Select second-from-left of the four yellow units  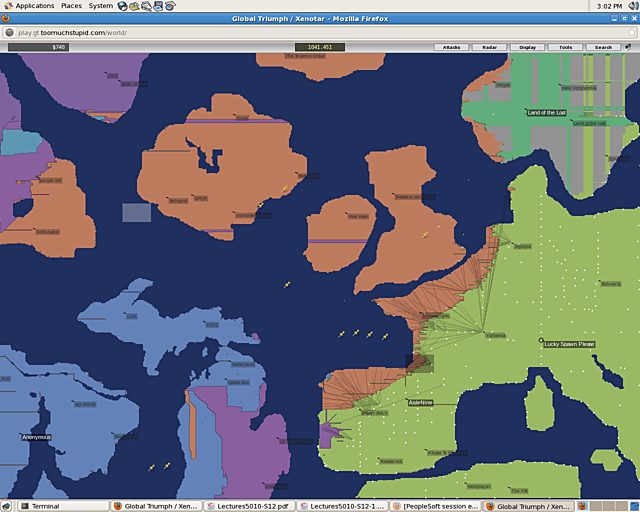pyautogui.click(x=356, y=333)
